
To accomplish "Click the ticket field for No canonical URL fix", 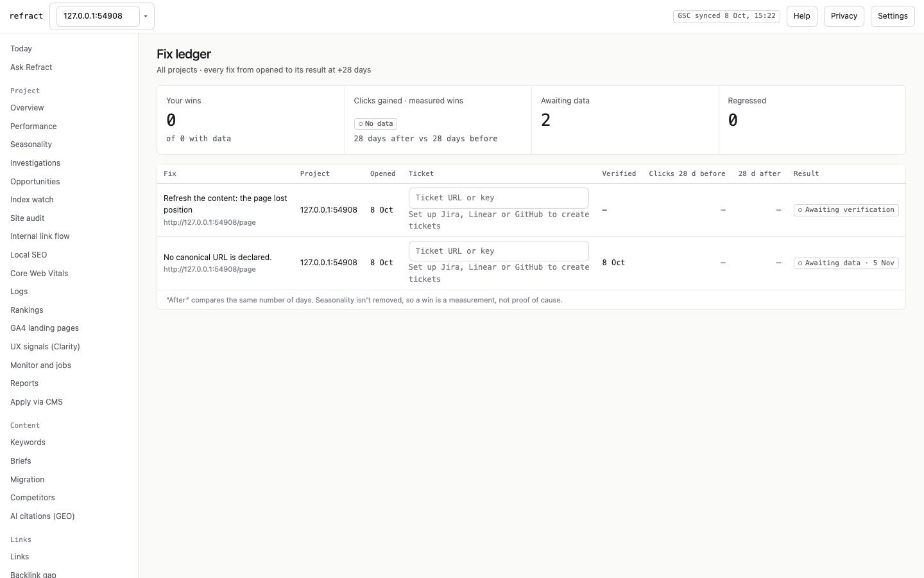I will (499, 251).
